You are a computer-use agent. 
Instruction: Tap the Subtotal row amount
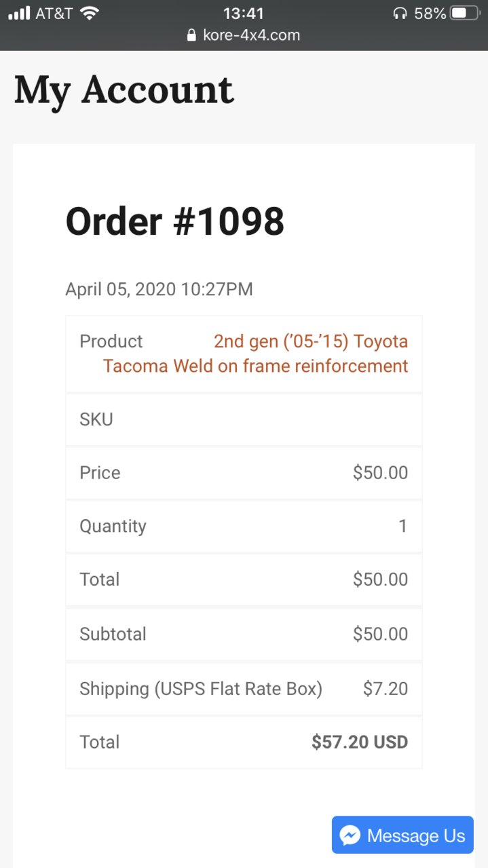click(380, 634)
